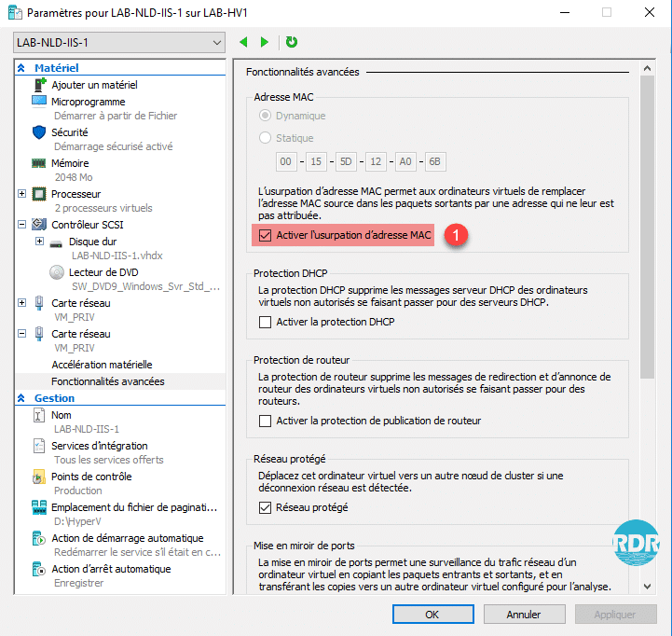Enable Activer la protection DHCP checkbox
The height and width of the screenshot is (636, 672).
click(x=265, y=322)
